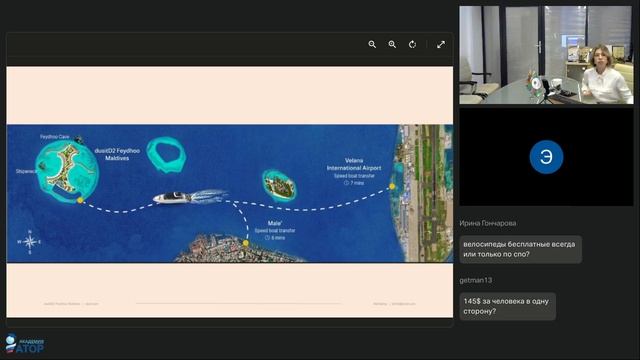Click the yellow marker at Feydhoo island
The image size is (640, 360).
point(80,200)
